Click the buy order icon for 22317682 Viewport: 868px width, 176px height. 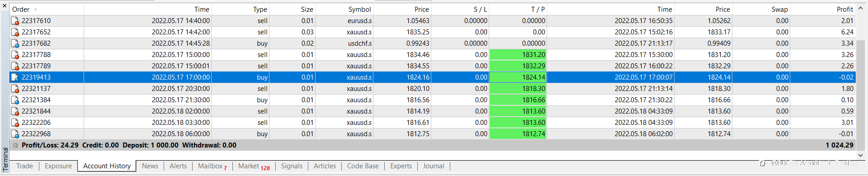(x=15, y=43)
